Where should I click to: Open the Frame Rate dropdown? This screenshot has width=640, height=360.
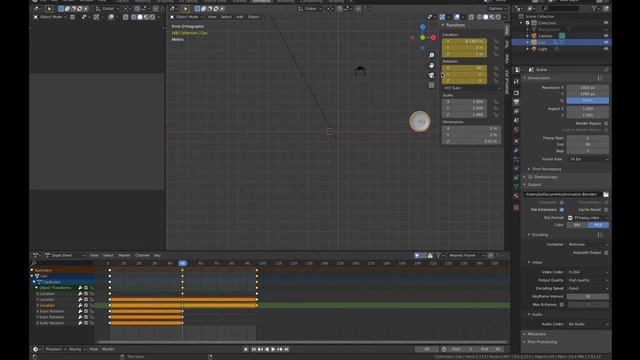[x=588, y=159]
